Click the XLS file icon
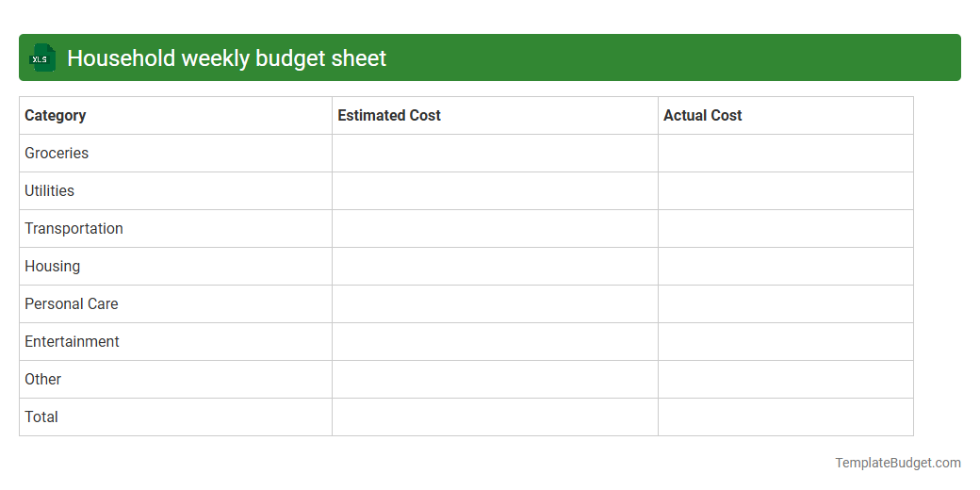The height and width of the screenshot is (490, 980). tap(41, 58)
